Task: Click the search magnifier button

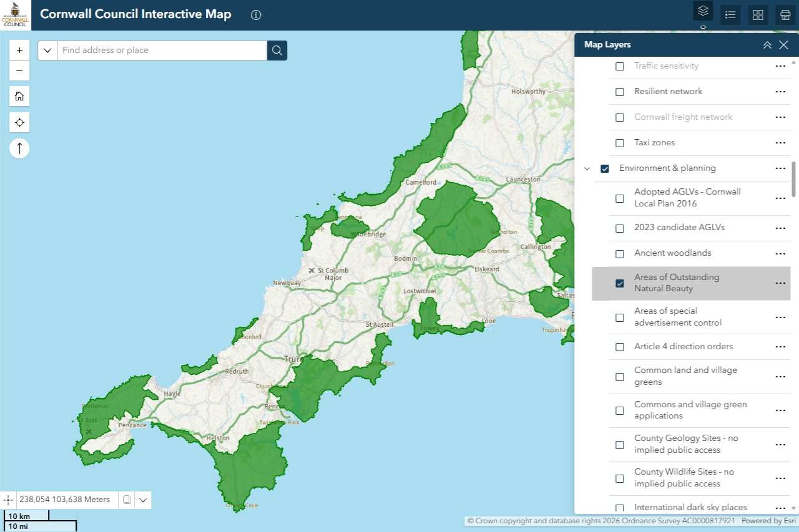Action: tap(277, 51)
